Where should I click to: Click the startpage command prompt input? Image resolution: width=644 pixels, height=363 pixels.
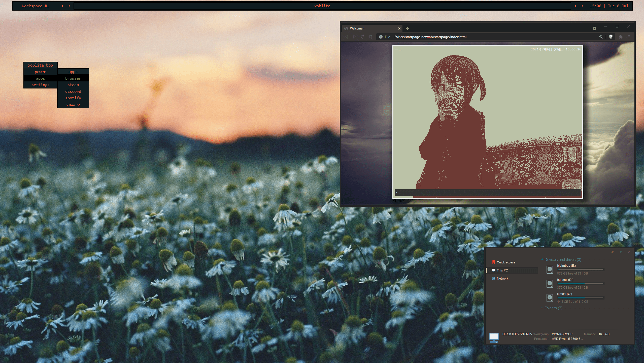point(488,193)
